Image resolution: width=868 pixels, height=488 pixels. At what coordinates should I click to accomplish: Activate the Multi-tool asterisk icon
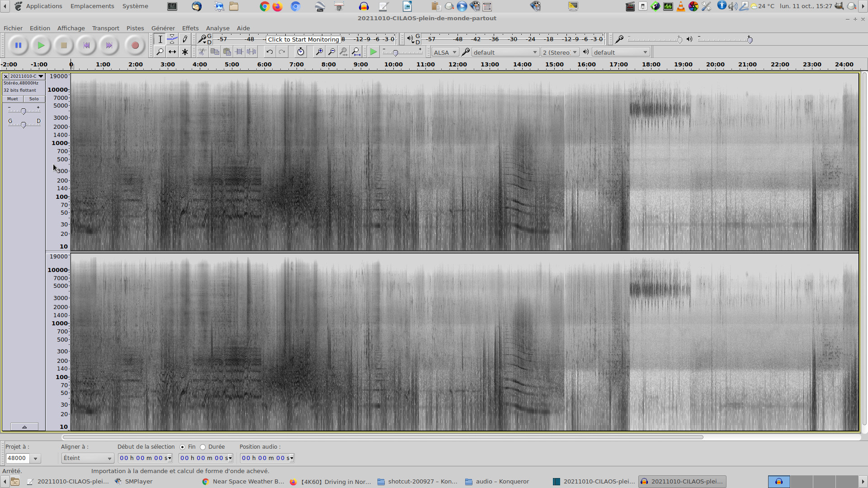(185, 52)
